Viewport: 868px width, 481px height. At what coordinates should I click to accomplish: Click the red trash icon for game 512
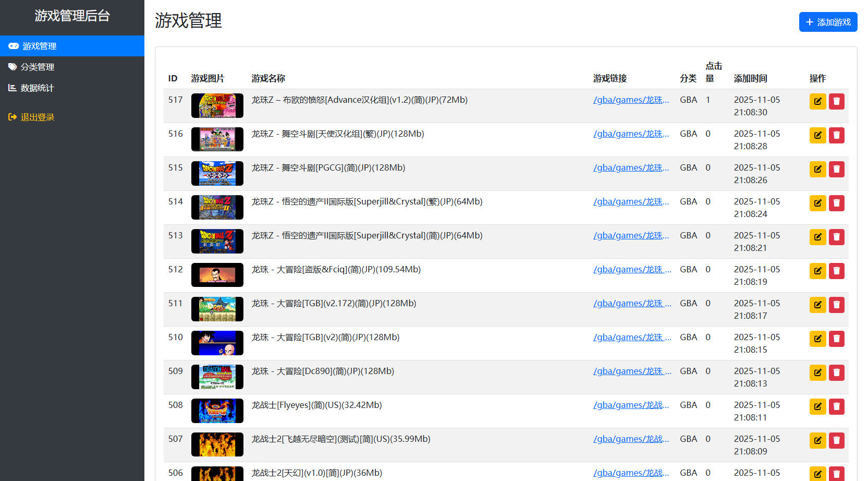coord(836,271)
